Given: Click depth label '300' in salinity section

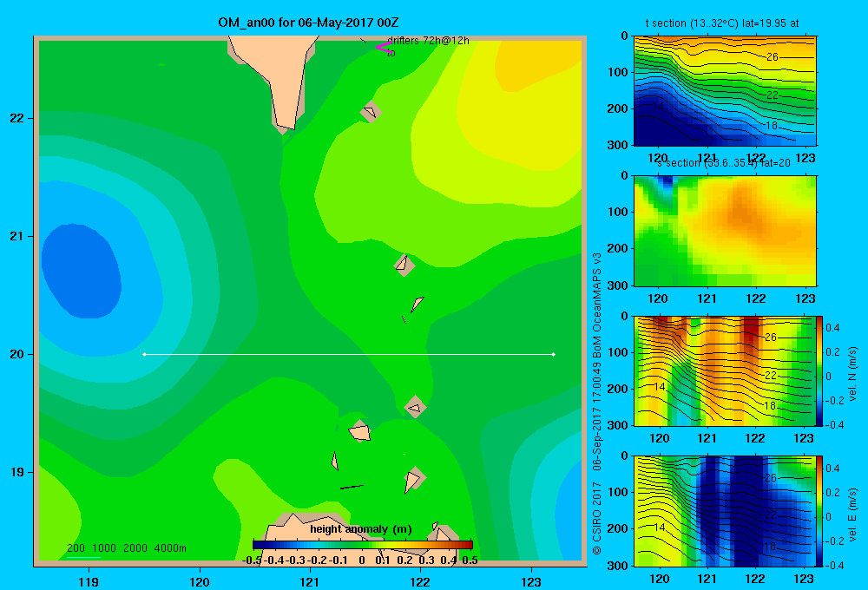Looking at the screenshot, I should (x=618, y=285).
